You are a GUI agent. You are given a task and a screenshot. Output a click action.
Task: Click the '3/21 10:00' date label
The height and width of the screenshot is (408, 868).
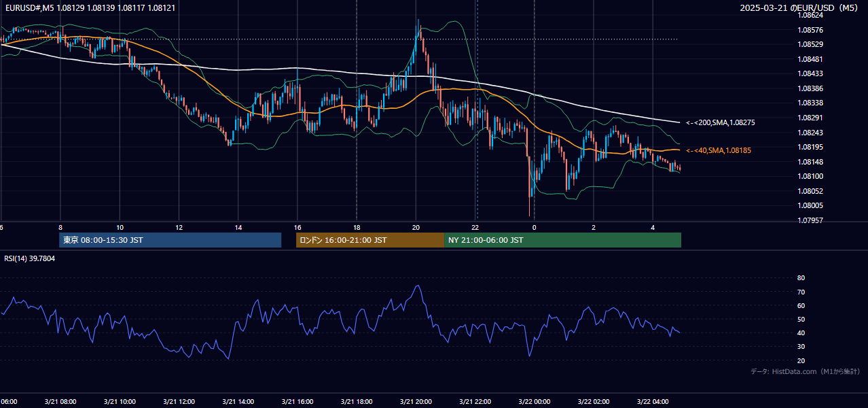click(120, 401)
